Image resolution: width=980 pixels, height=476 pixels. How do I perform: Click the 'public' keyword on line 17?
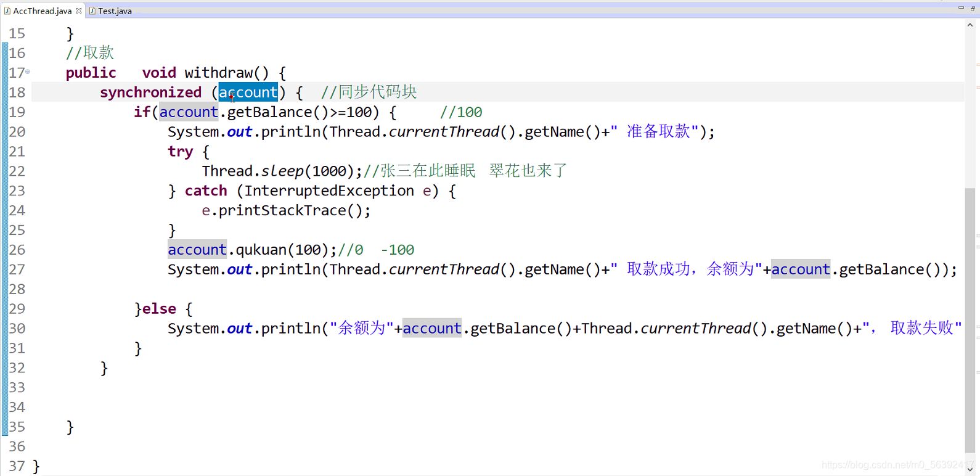[x=91, y=73]
